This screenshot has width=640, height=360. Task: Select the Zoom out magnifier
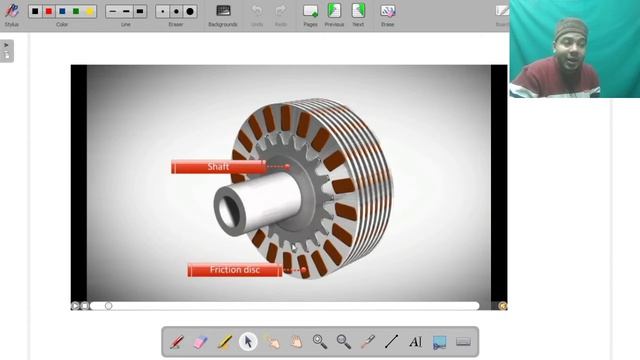point(344,342)
